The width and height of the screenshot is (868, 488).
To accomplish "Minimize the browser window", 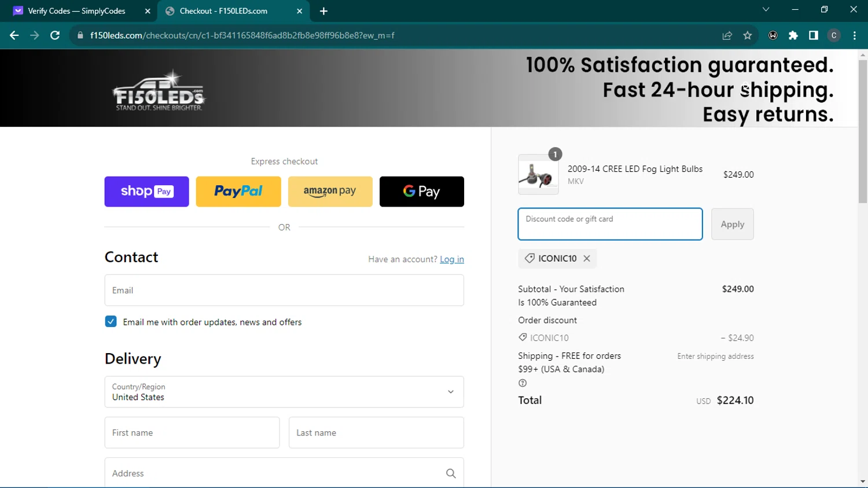I will pyautogui.click(x=795, y=9).
